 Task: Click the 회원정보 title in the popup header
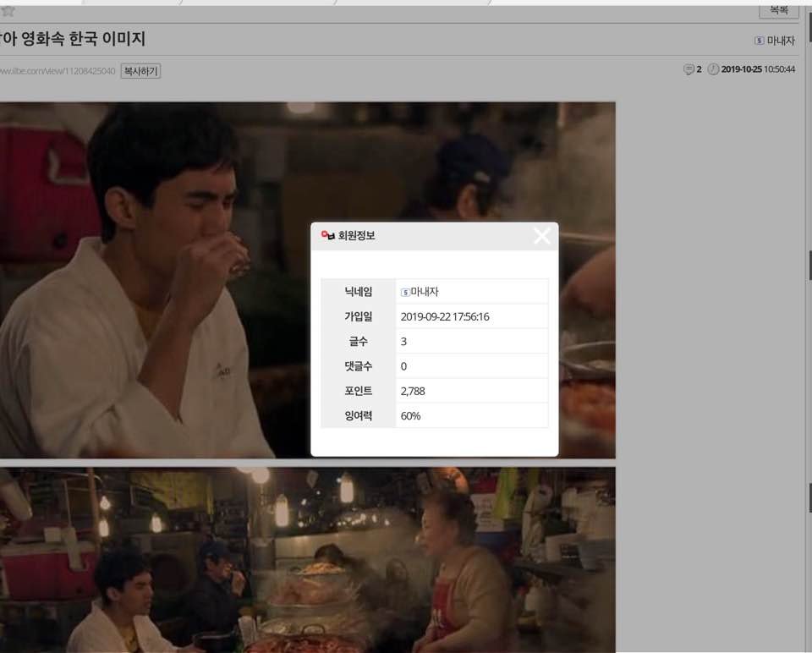click(x=356, y=236)
